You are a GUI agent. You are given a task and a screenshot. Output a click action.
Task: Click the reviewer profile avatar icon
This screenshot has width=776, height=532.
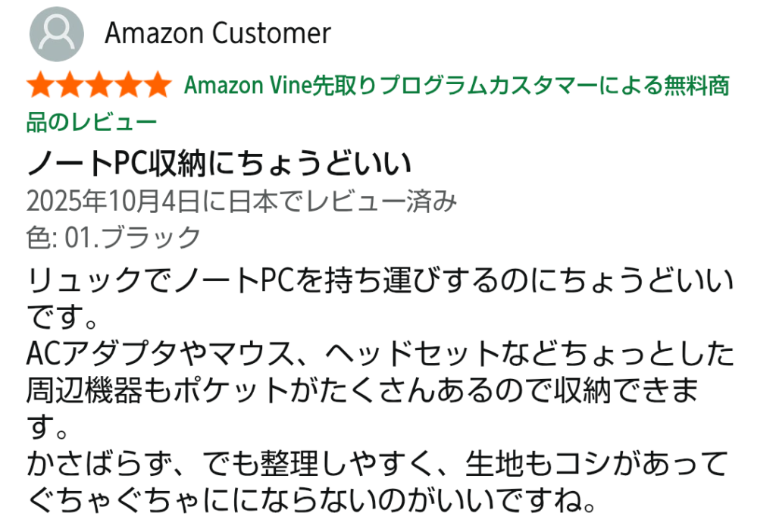coord(55,35)
